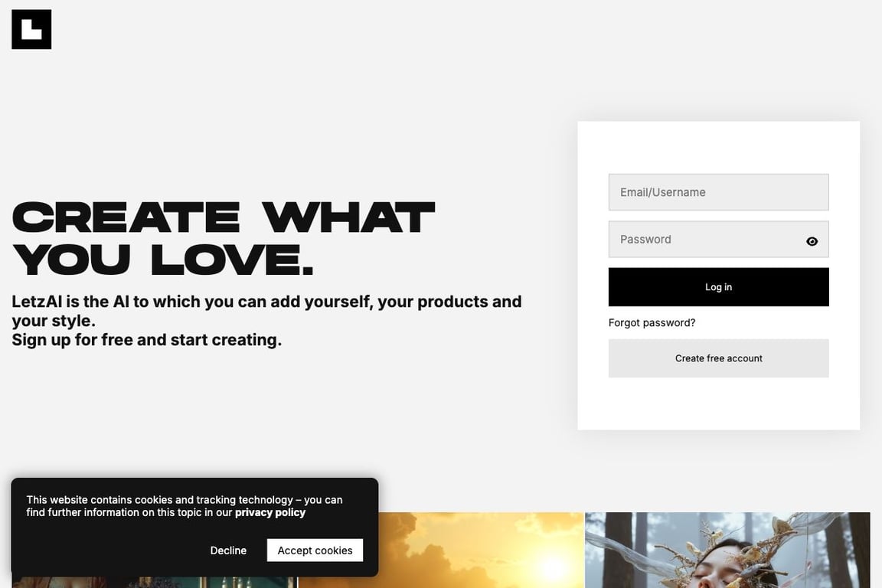Click the cookie notice message text
This screenshot has height=588, width=882.
click(185, 506)
